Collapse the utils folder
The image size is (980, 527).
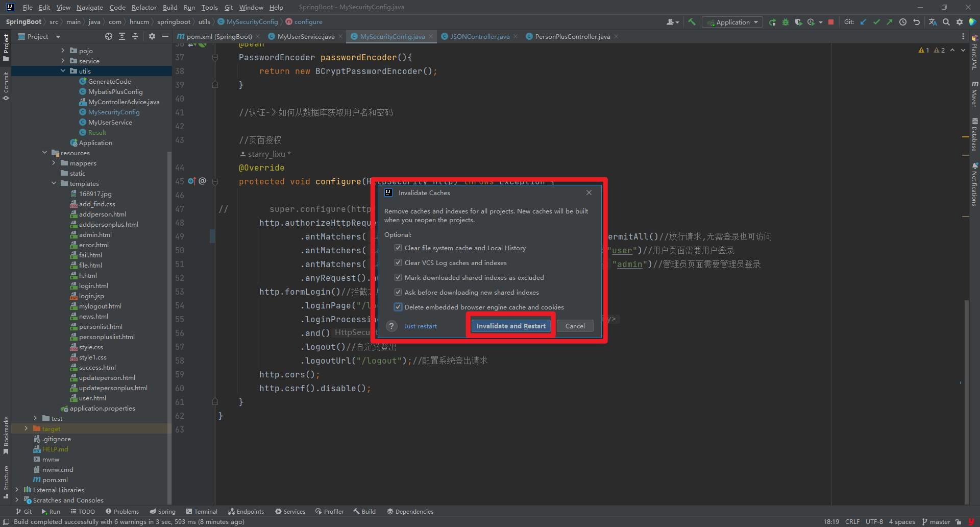(63, 71)
